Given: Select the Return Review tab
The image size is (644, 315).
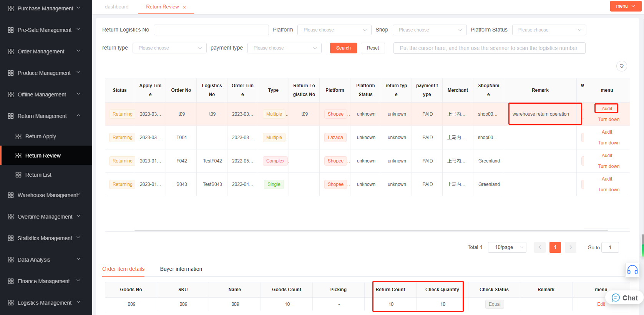Looking at the screenshot, I should coord(162,7).
